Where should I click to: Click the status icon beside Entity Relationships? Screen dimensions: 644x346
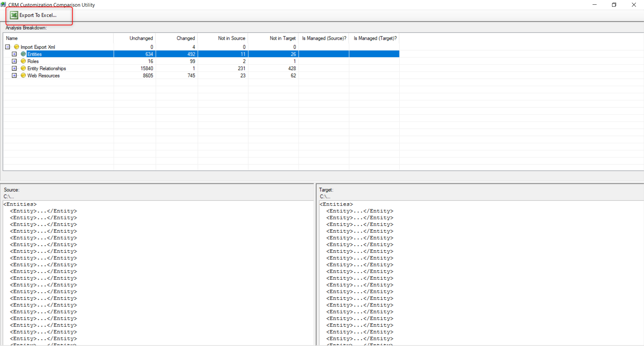[23, 68]
